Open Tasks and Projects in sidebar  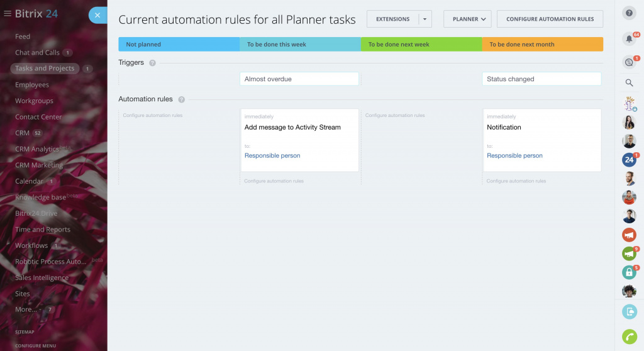pyautogui.click(x=45, y=69)
